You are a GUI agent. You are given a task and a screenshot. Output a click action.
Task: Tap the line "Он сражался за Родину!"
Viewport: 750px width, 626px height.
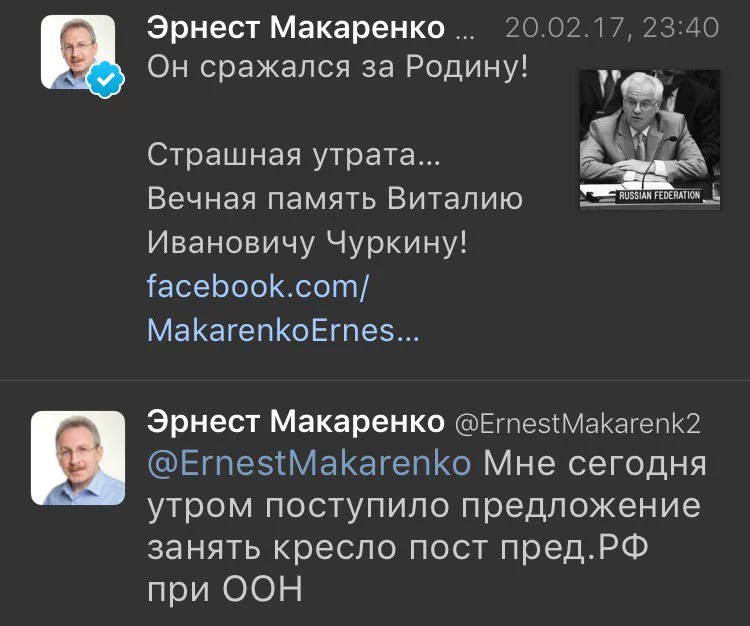(337, 70)
